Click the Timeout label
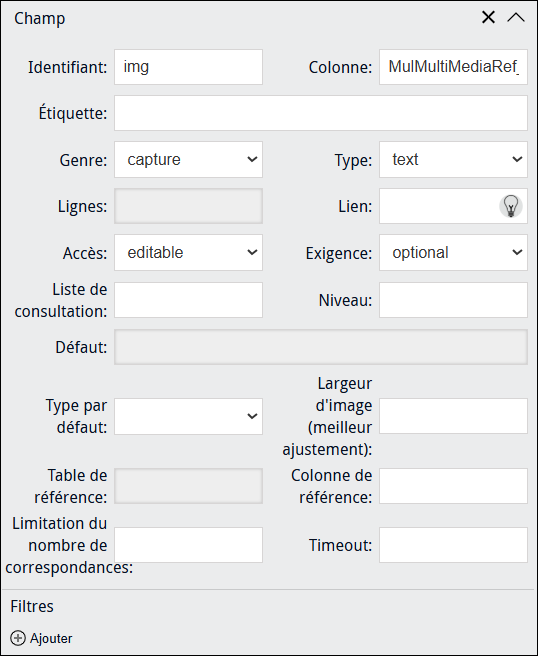 pyautogui.click(x=340, y=545)
